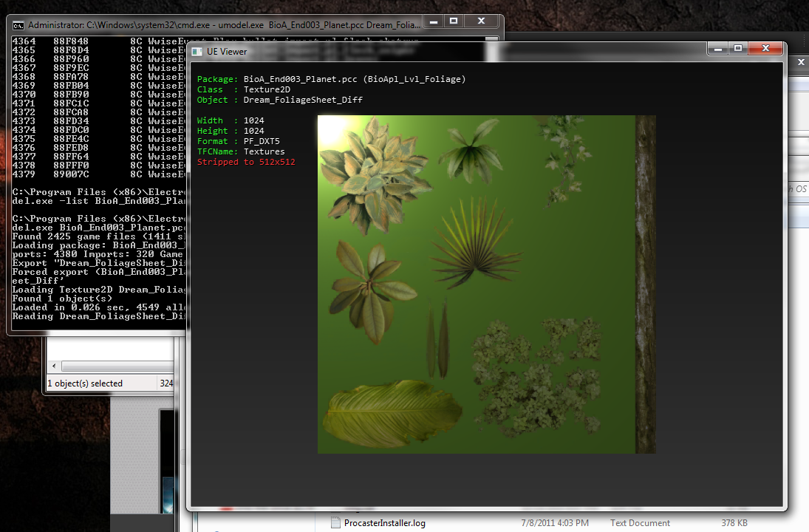Click the left arrow of the horizontal scrollbar

click(x=53, y=367)
